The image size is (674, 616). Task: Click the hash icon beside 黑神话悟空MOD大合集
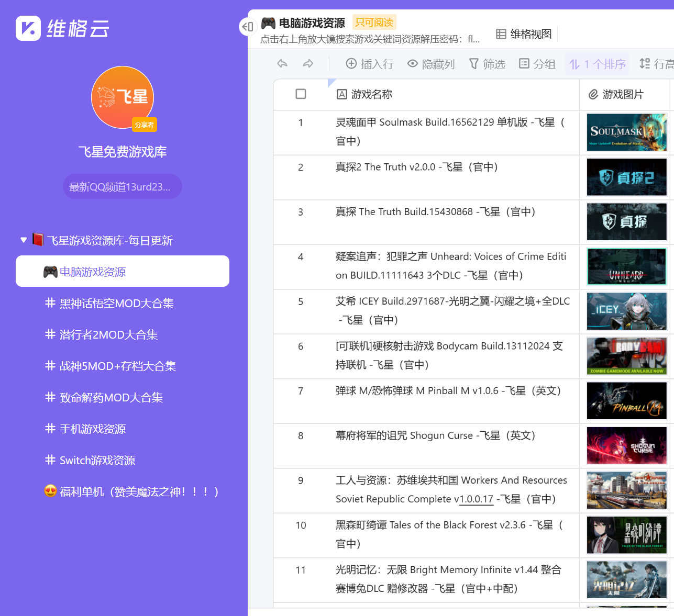pos(50,303)
